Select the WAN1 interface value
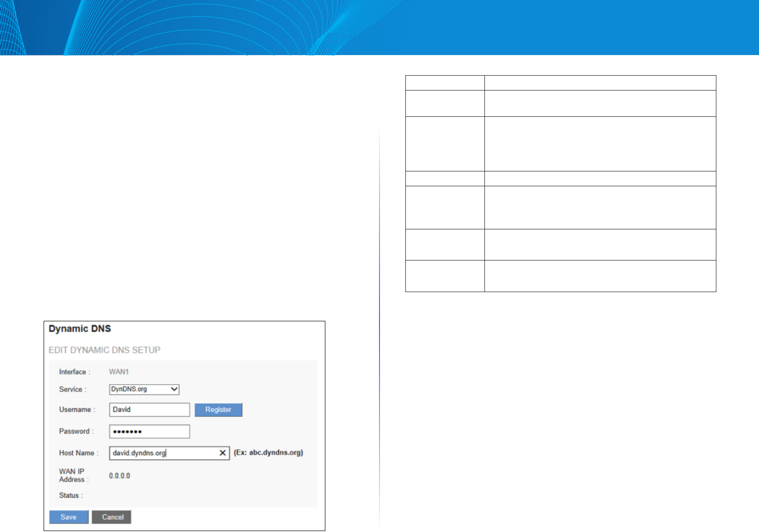759x532 pixels. point(119,372)
